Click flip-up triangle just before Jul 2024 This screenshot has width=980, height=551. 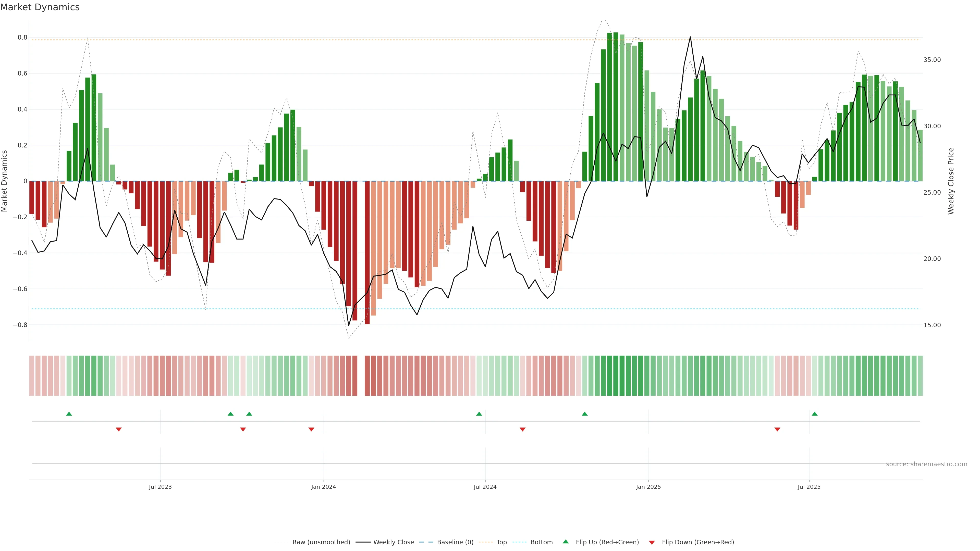(x=479, y=414)
